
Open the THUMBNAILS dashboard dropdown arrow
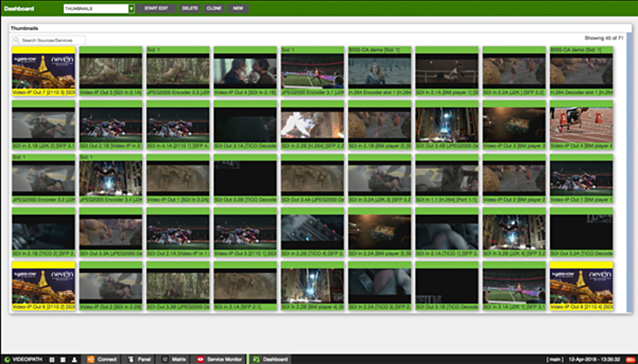(132, 9)
